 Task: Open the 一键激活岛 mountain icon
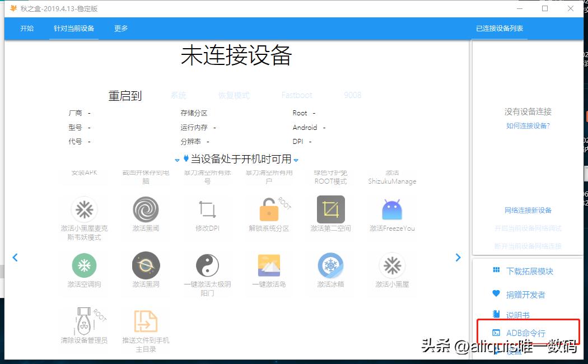[x=269, y=265]
